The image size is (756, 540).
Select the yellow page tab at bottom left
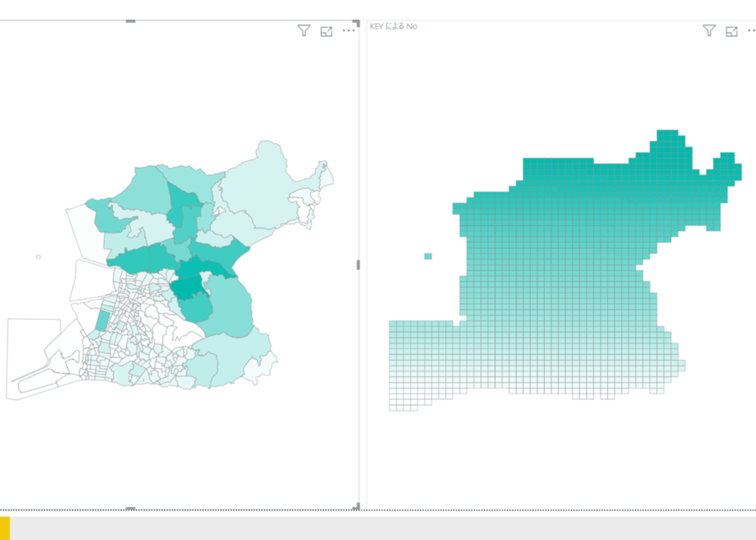coord(5,528)
